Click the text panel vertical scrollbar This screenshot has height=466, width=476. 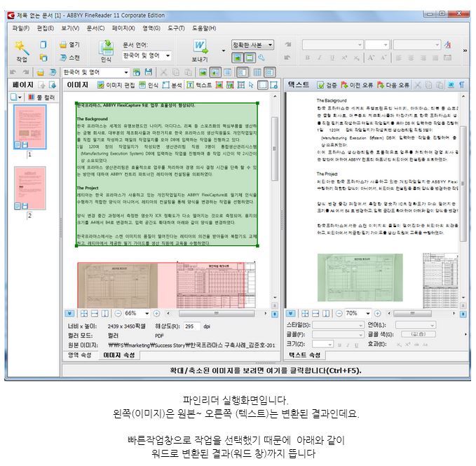coord(463,184)
